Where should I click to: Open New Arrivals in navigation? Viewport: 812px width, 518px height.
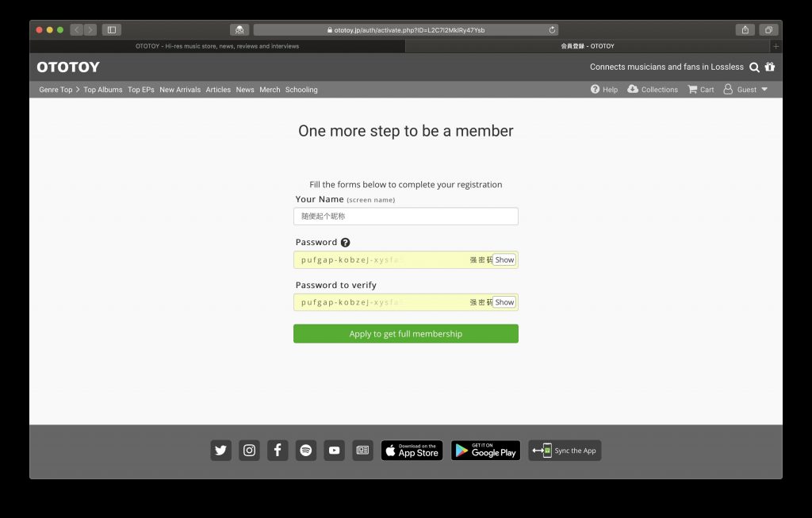pos(180,90)
